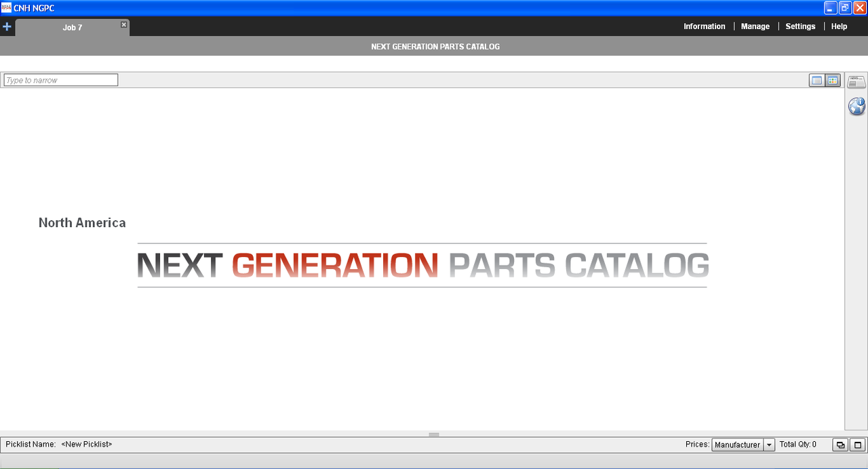Switch to list view layout
Screen dimensions: 868x469
[x=816, y=81]
